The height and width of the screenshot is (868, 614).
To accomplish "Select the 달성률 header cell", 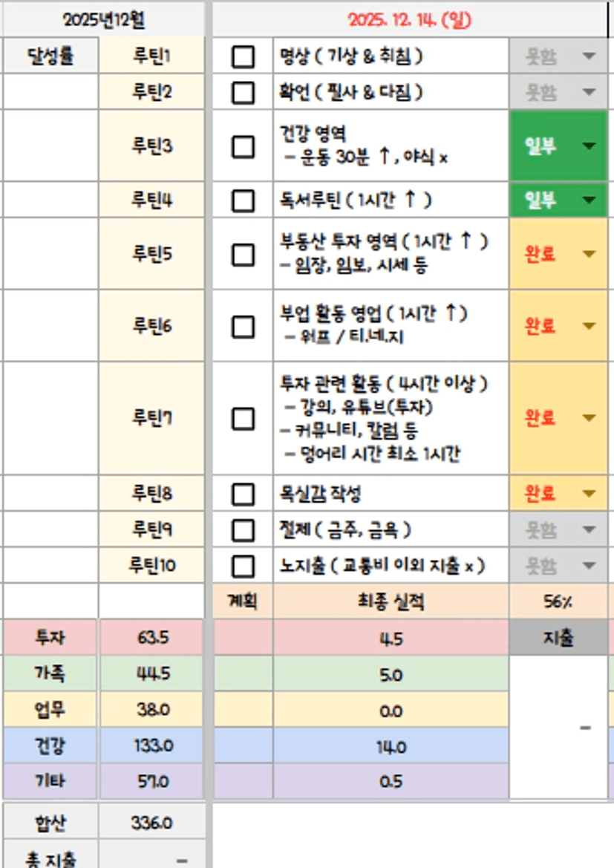I will click(50, 56).
